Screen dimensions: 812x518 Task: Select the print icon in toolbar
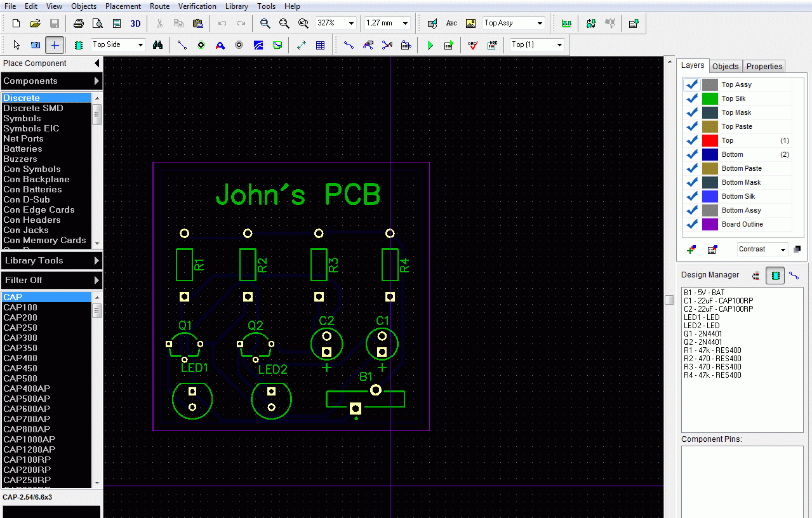pos(79,23)
